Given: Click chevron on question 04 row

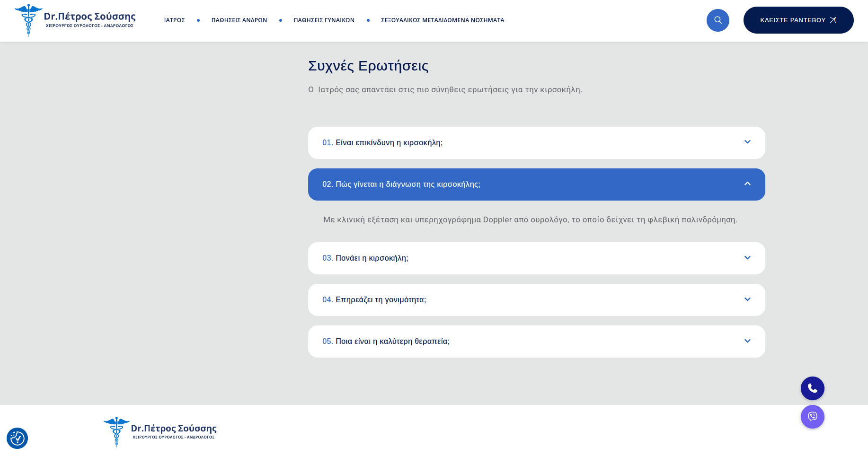Looking at the screenshot, I should (x=747, y=299).
